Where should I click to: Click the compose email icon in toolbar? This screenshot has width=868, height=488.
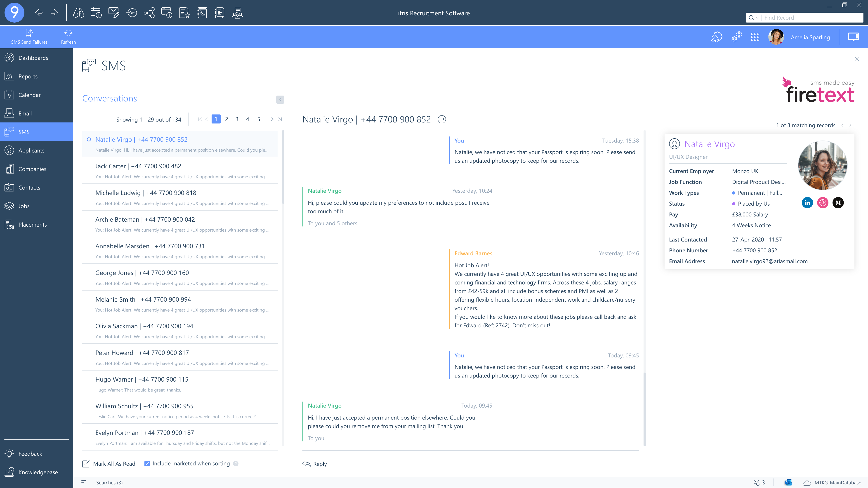point(114,13)
